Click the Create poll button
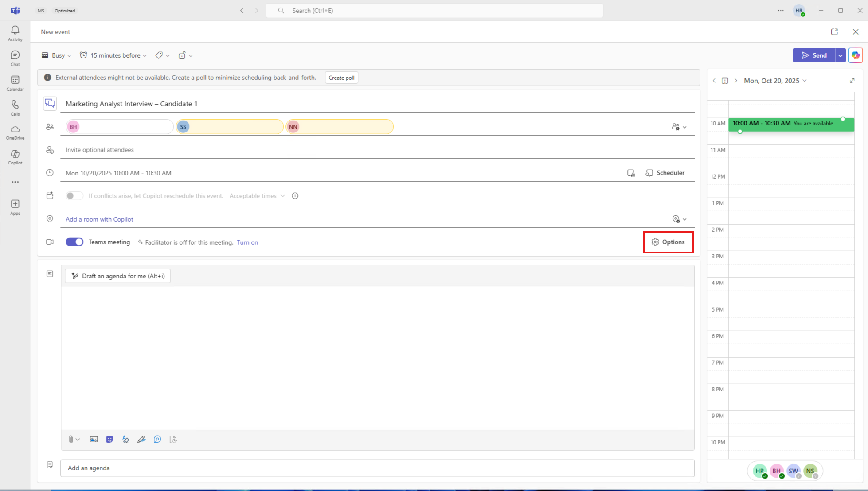Image resolution: width=868 pixels, height=491 pixels. click(x=341, y=78)
